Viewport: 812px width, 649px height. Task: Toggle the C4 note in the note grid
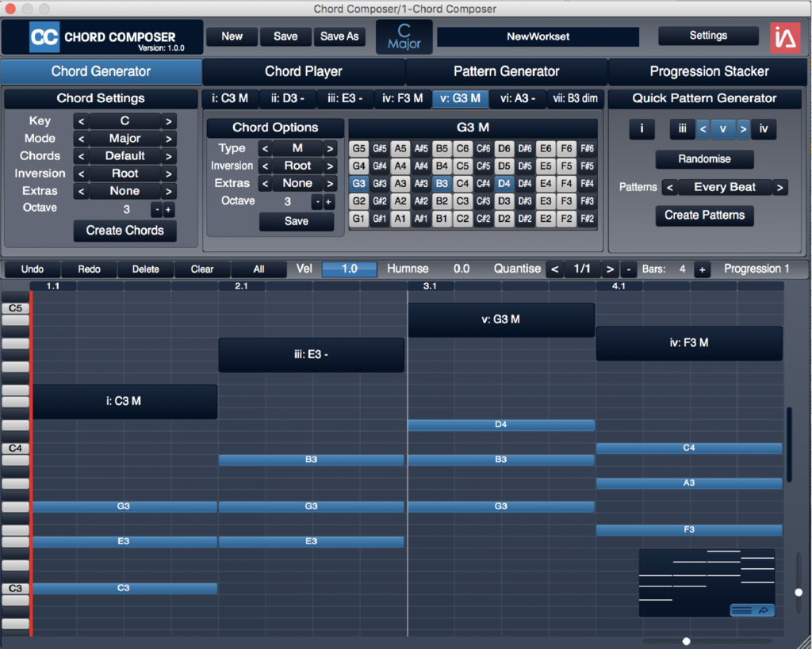click(462, 183)
